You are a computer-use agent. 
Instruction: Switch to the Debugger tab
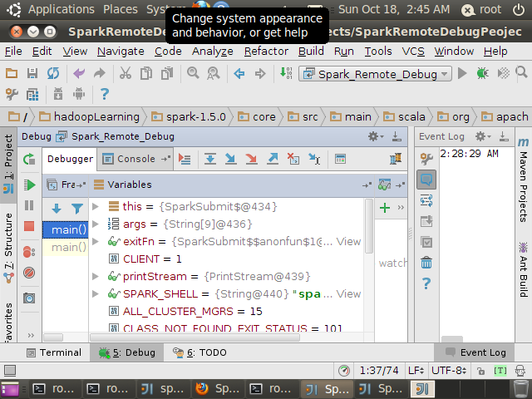pos(70,159)
